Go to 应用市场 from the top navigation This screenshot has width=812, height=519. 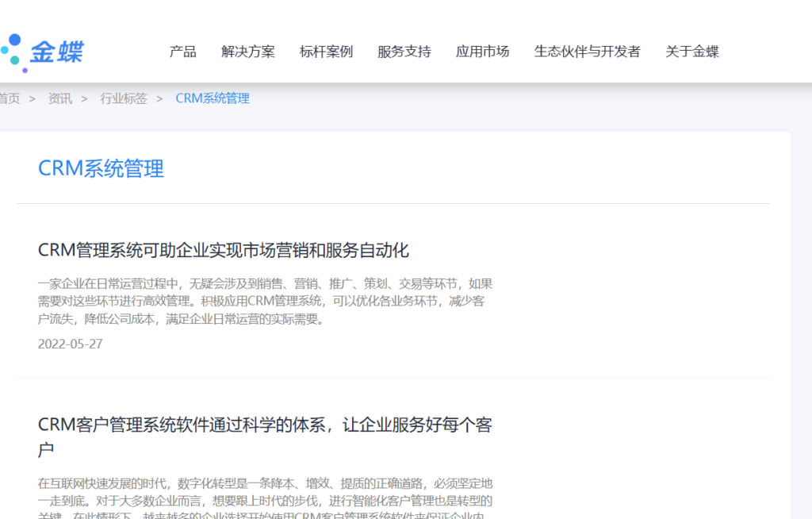click(x=482, y=52)
